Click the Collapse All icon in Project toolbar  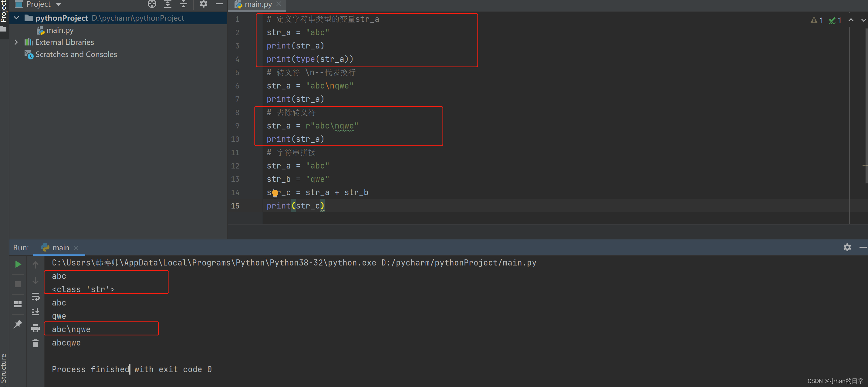click(x=183, y=4)
